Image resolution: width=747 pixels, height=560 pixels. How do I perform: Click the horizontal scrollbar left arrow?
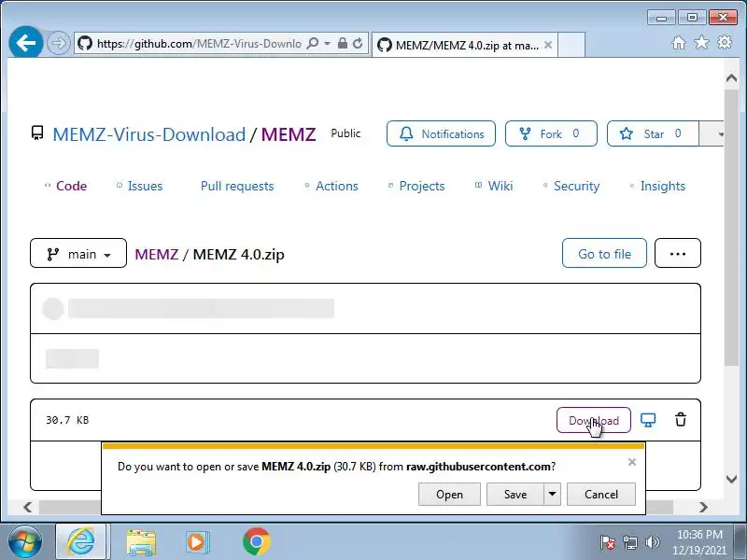pos(28,507)
